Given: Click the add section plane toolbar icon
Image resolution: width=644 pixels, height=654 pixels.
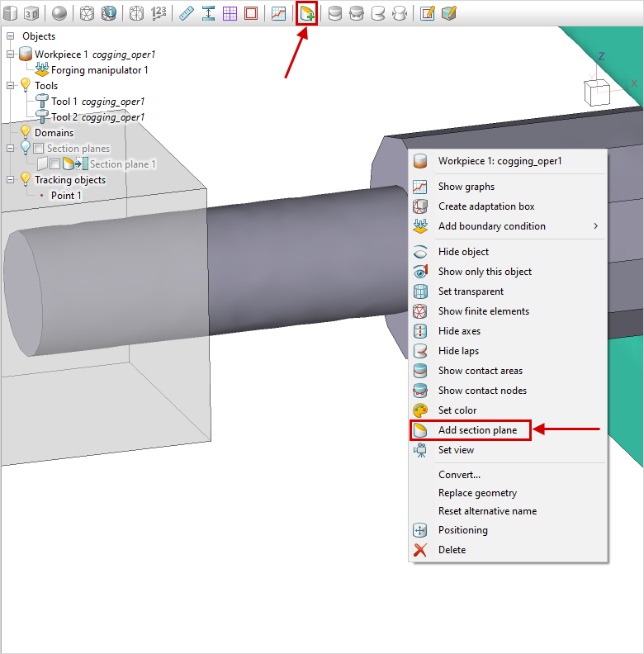Looking at the screenshot, I should coord(306,13).
